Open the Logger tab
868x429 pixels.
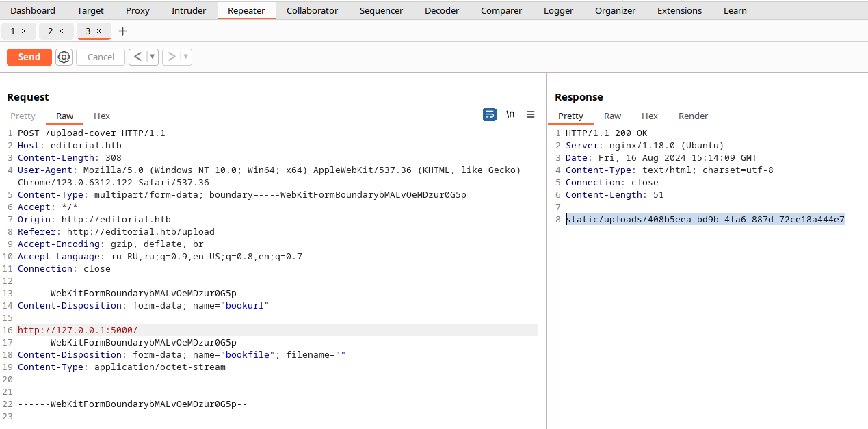click(559, 10)
